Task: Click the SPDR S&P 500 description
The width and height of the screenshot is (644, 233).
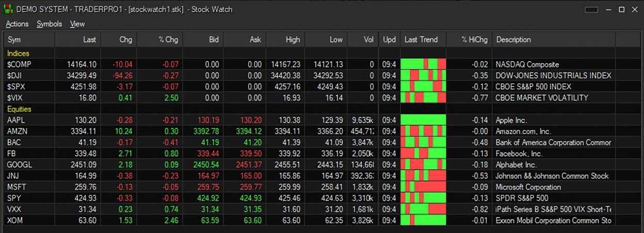Action: coord(522,198)
